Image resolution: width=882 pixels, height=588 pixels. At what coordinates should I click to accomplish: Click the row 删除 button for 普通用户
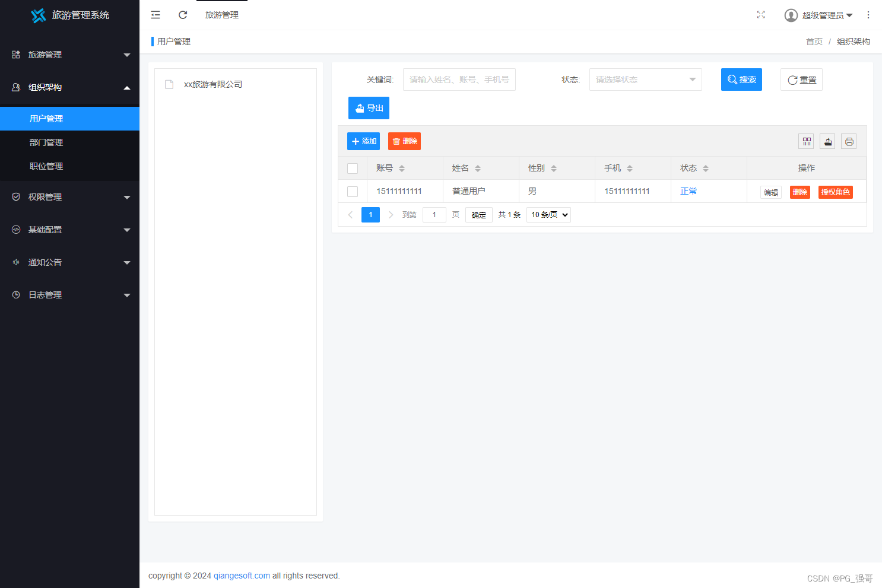pyautogui.click(x=800, y=192)
